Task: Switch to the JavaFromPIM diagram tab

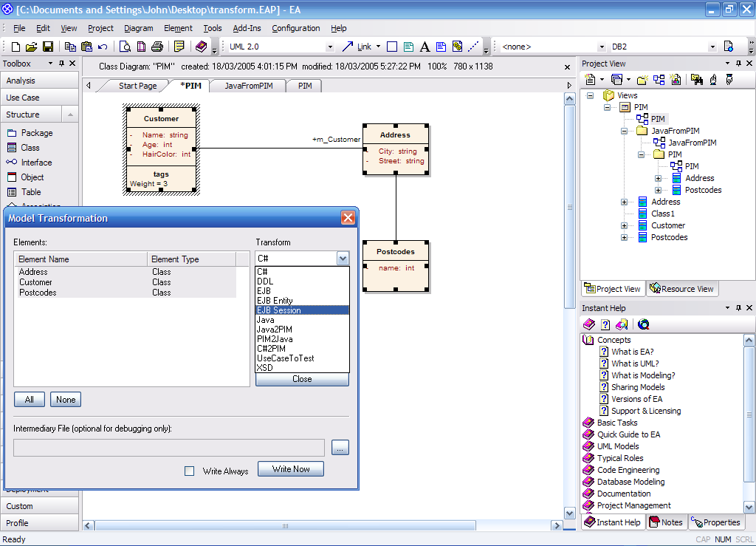Action: pyautogui.click(x=248, y=86)
